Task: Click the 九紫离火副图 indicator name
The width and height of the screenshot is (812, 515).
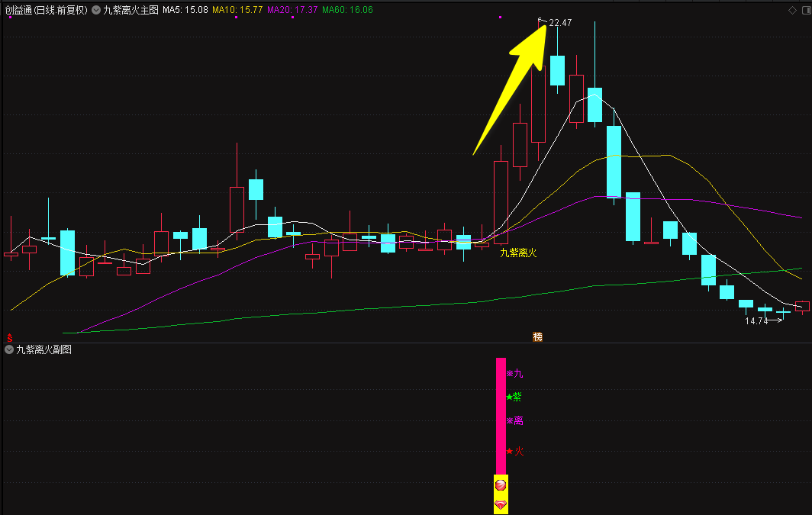Action: 44,350
